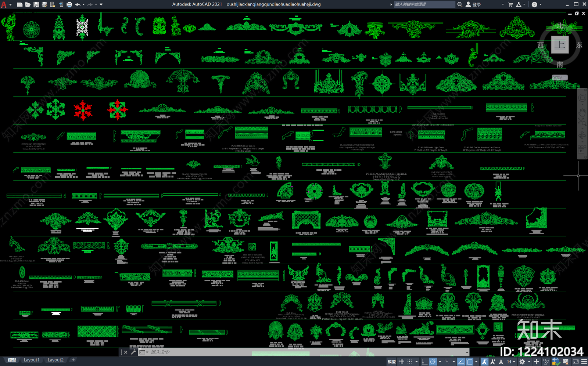Screen dimensions: 588x366
Task: Switch to the Layout2 tab
Action: pos(55,360)
